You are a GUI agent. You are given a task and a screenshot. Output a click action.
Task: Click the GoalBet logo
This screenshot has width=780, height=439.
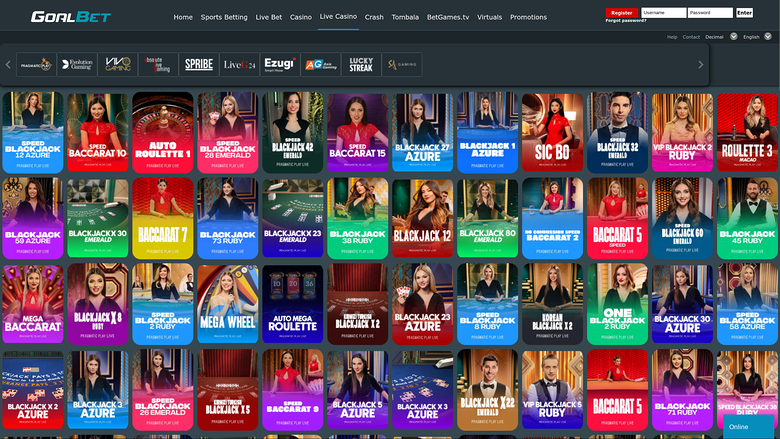(71, 17)
